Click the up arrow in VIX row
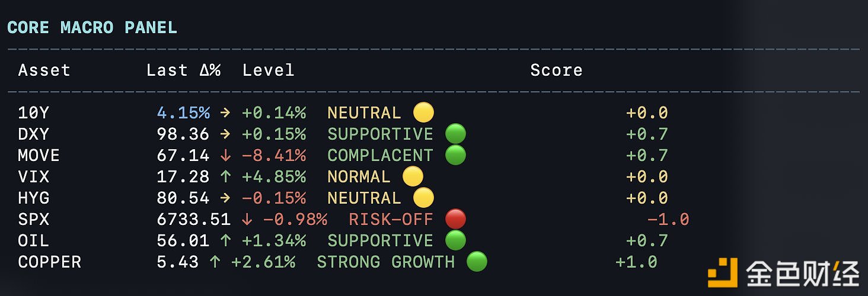The height and width of the screenshot is (296, 868). (x=225, y=177)
